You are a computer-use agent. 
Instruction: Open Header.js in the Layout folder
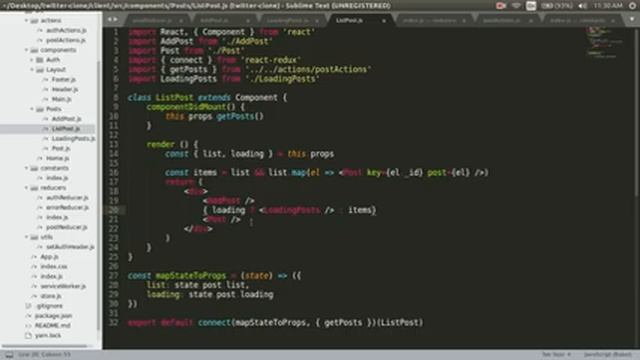point(65,89)
